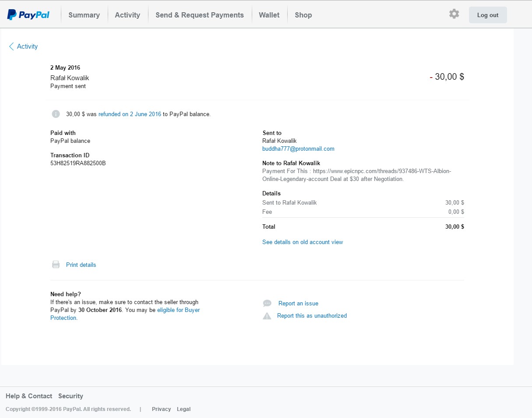This screenshot has height=418, width=532.
Task: Click the copyright 1999-2016 PayPal text
Action: 68,409
